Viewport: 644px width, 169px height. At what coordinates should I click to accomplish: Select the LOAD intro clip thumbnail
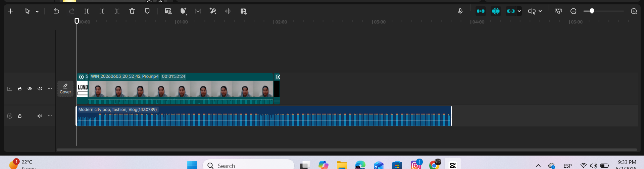83,89
